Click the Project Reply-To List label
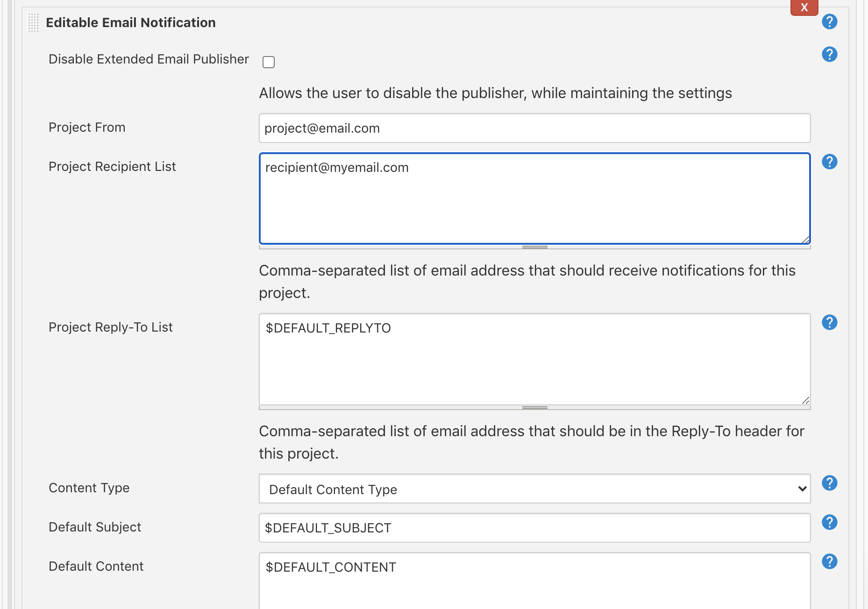868x609 pixels. pyautogui.click(x=111, y=327)
